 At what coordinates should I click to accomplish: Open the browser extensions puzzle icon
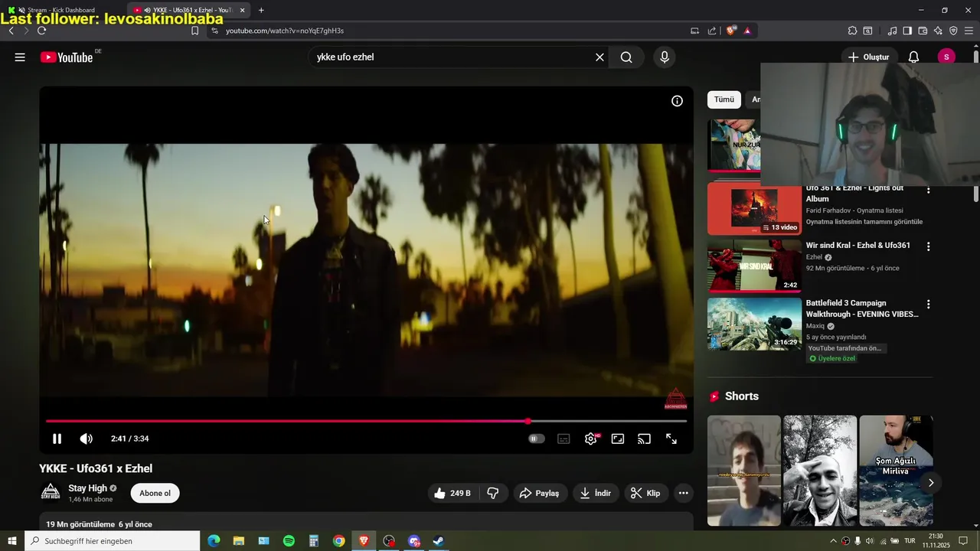point(852,31)
